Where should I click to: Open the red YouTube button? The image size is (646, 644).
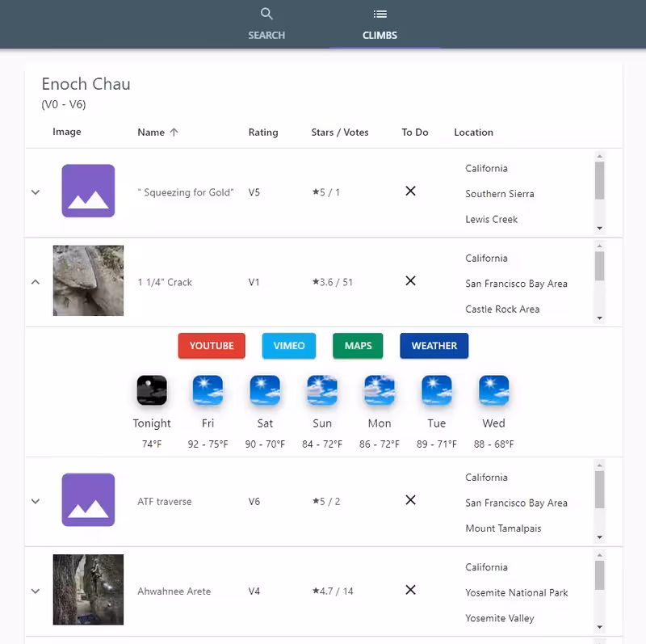tap(212, 346)
